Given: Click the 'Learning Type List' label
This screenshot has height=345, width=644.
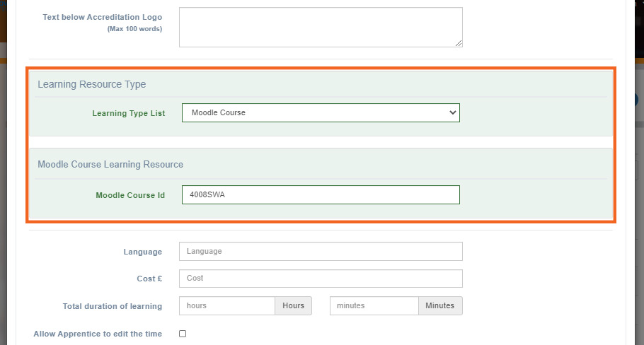Looking at the screenshot, I should (128, 113).
